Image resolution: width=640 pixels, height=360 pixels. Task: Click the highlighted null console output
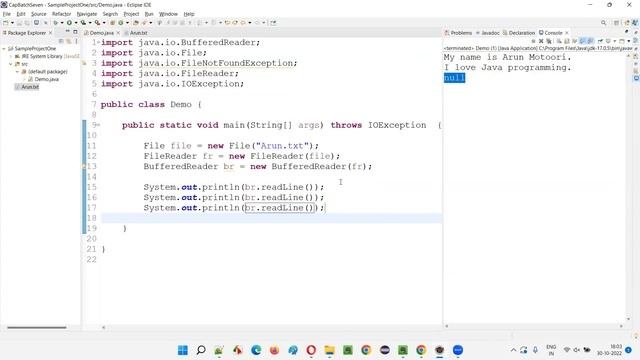pyautogui.click(x=454, y=78)
